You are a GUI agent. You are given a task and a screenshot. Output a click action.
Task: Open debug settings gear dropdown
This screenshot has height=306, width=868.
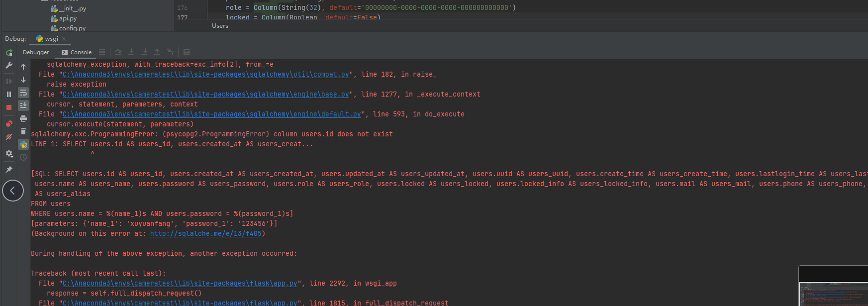click(x=9, y=154)
